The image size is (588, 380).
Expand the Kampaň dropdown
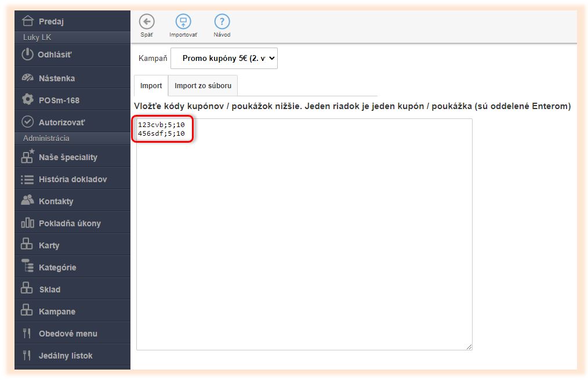(x=224, y=58)
